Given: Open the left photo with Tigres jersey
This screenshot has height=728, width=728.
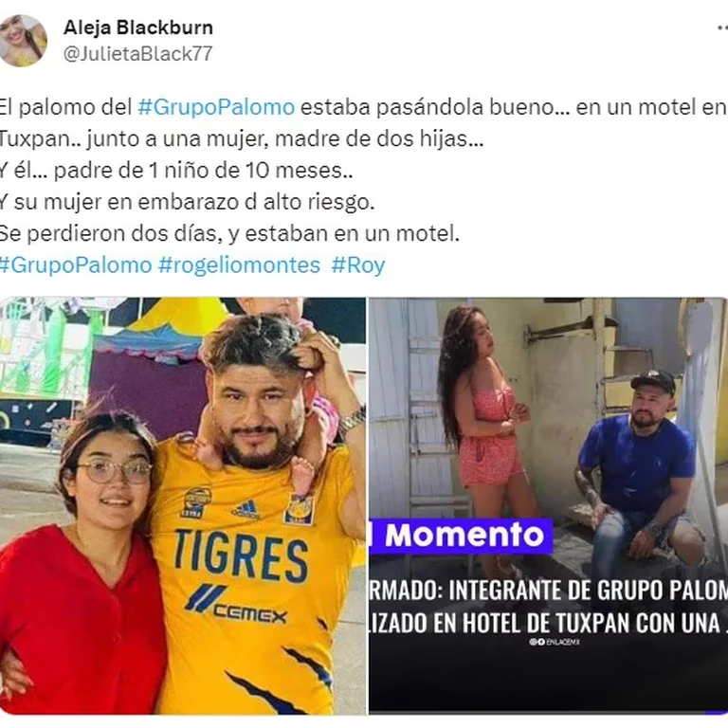Looking at the screenshot, I should [x=182, y=505].
